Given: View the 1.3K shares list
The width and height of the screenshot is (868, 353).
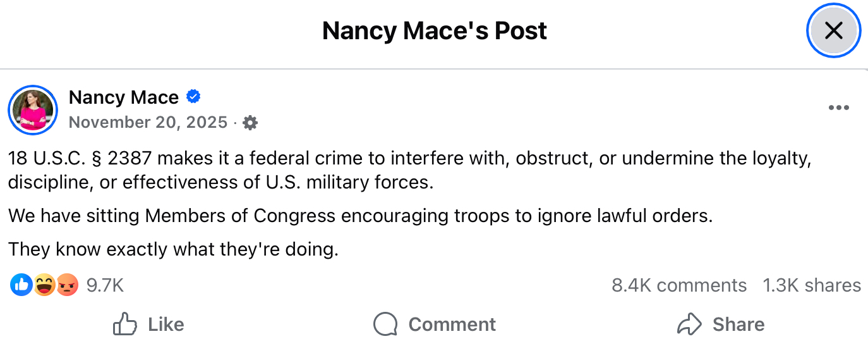Looking at the screenshot, I should pyautogui.click(x=812, y=285).
